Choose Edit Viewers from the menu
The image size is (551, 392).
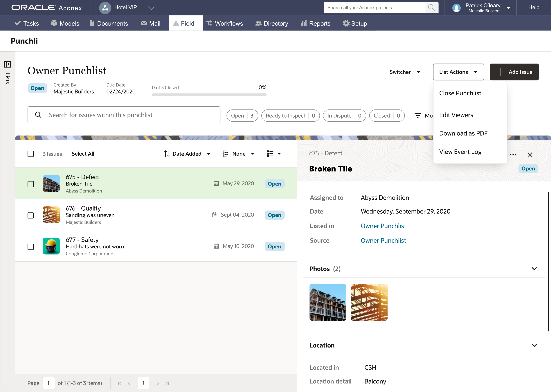[470, 115]
